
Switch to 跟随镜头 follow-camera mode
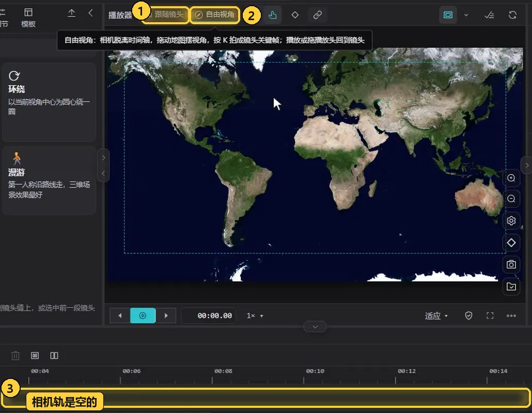click(165, 14)
